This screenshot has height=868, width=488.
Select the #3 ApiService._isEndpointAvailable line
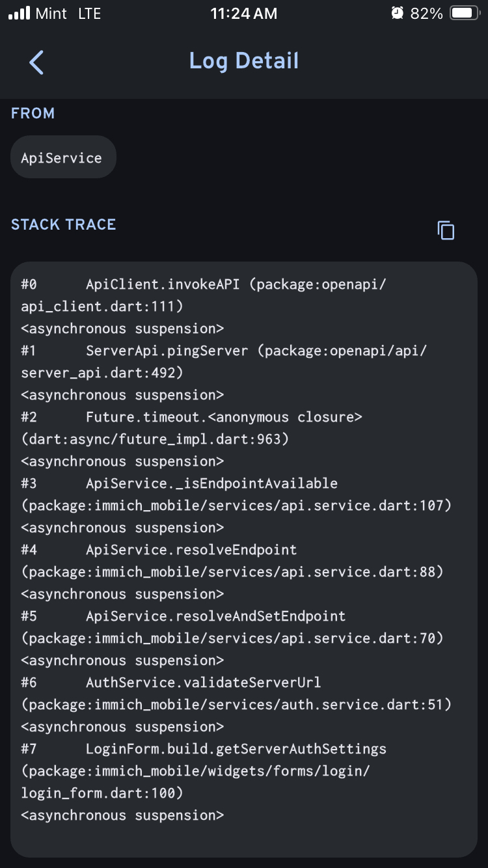coord(211,483)
